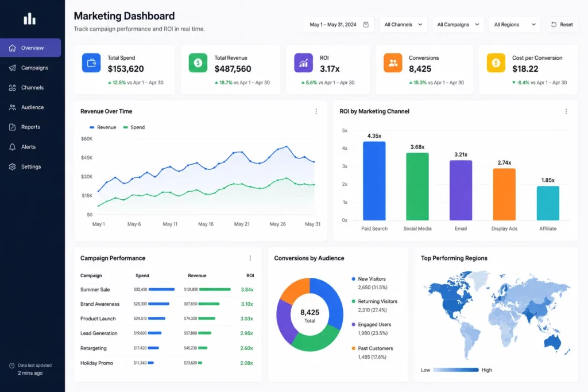Open Revenue Over Time options menu
The height and width of the screenshot is (392, 588).
click(x=316, y=111)
